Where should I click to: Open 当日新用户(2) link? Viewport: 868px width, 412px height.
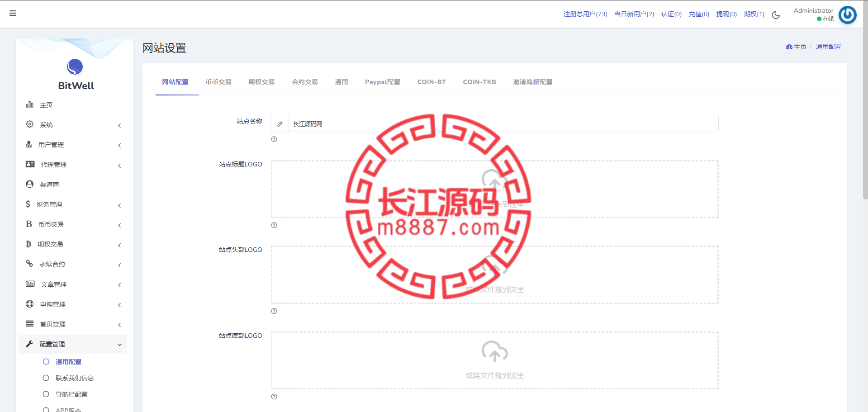point(634,14)
